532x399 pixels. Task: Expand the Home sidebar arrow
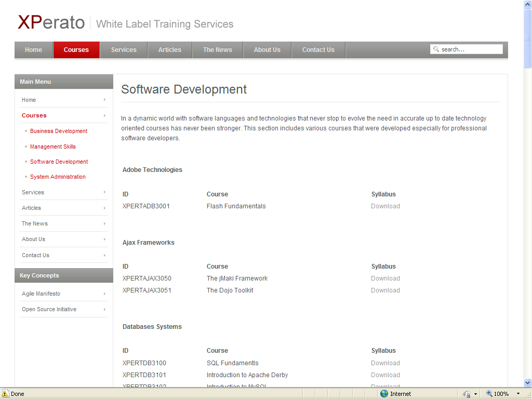[x=104, y=99]
